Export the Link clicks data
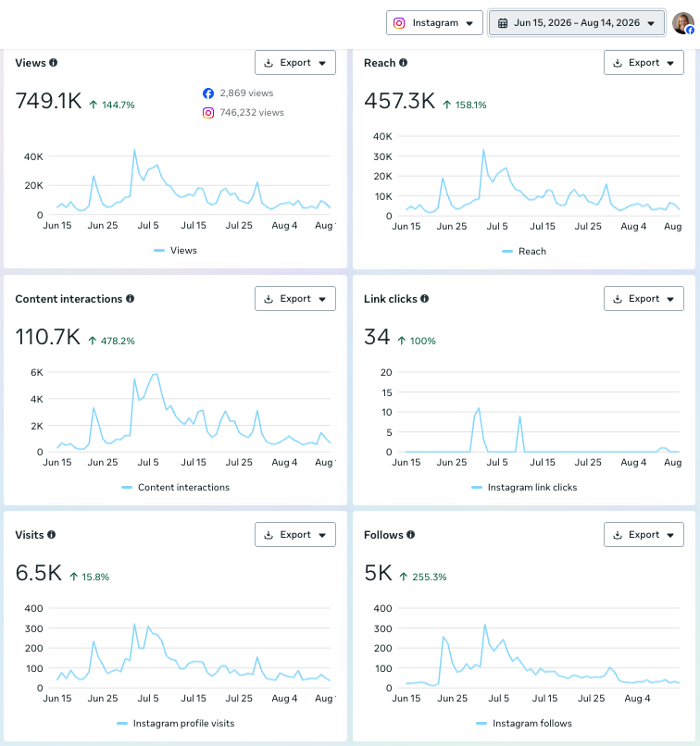This screenshot has width=700, height=746. (x=644, y=298)
